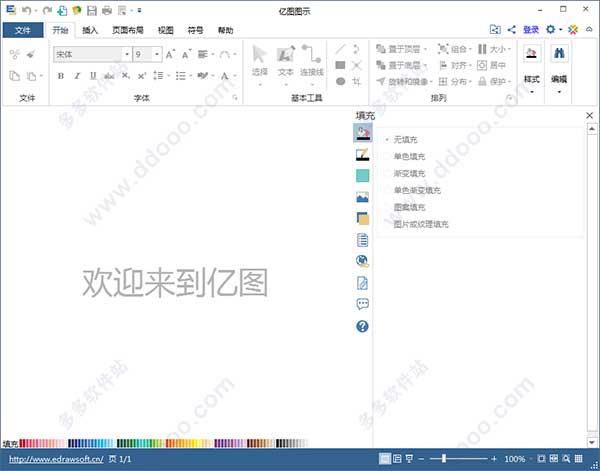Click the 登录 login link
The height and width of the screenshot is (471, 600).
tap(531, 29)
